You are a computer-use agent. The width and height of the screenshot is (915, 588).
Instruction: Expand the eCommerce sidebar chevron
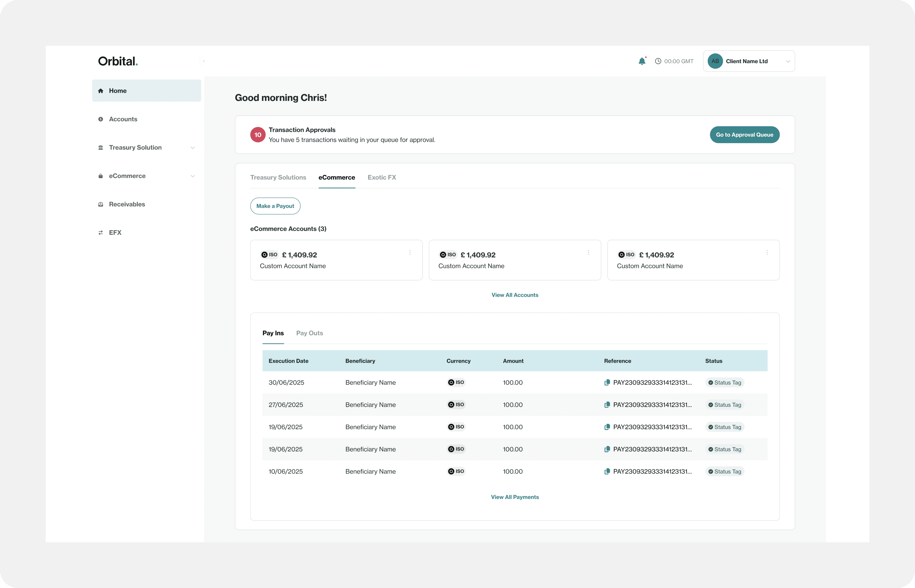tap(193, 176)
